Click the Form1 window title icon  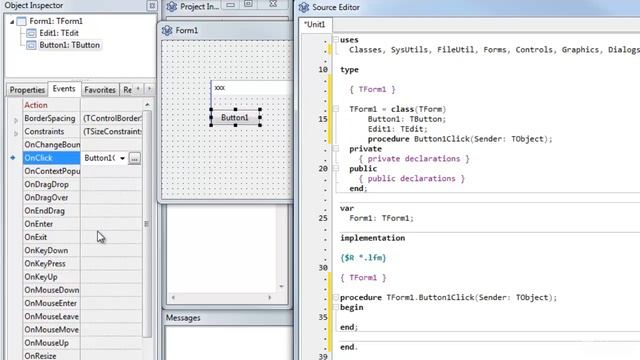[167, 30]
